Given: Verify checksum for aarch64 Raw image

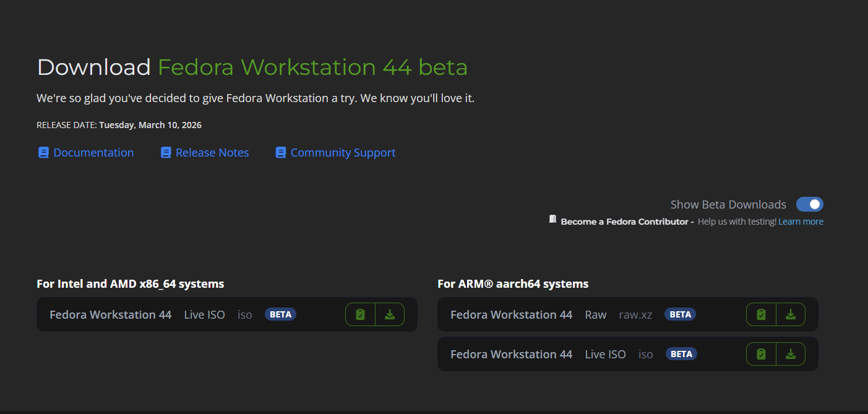Looking at the screenshot, I should click(x=761, y=314).
